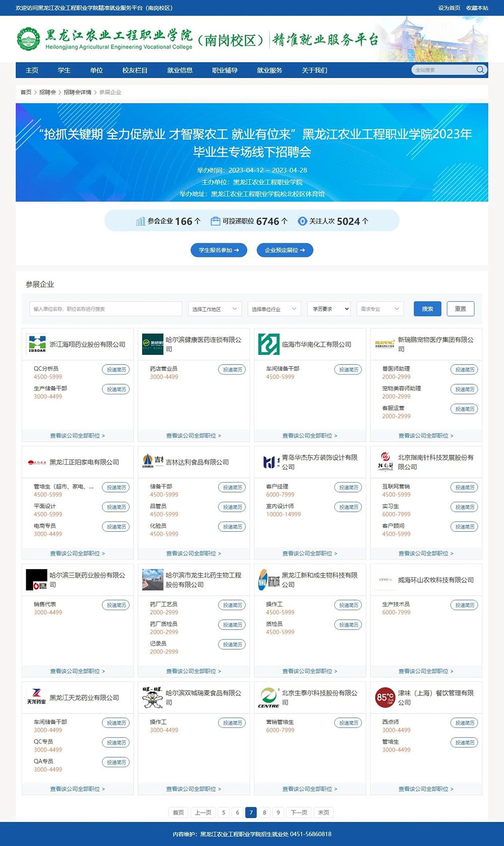This screenshot has height=846, width=504.
Task: Open the 主页 nav menu item
Action: tap(32, 70)
